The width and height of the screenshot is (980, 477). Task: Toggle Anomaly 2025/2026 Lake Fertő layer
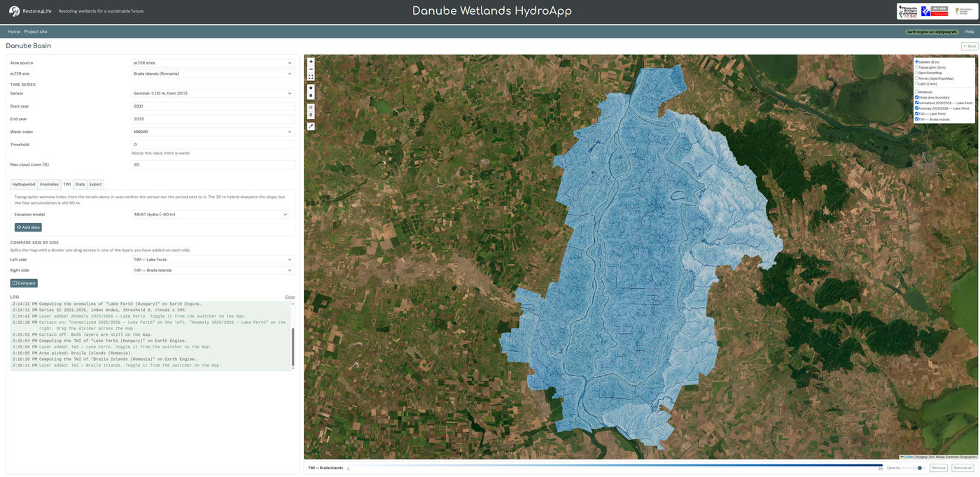(917, 108)
